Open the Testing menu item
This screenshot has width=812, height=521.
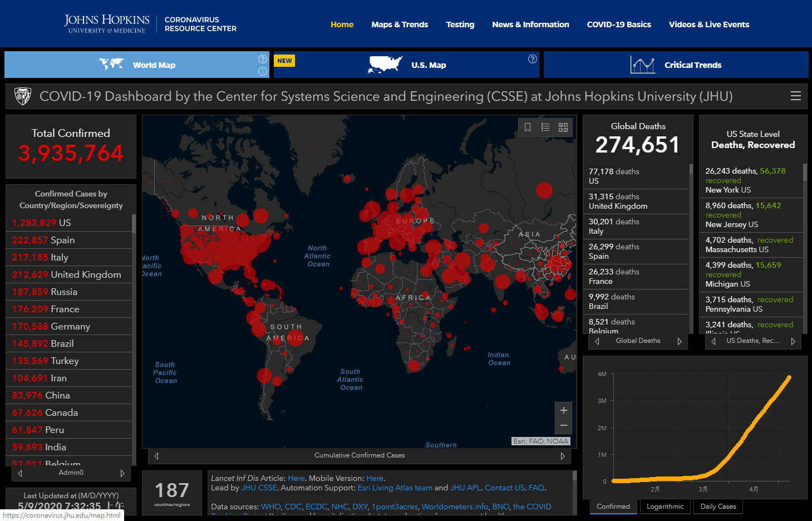point(460,24)
